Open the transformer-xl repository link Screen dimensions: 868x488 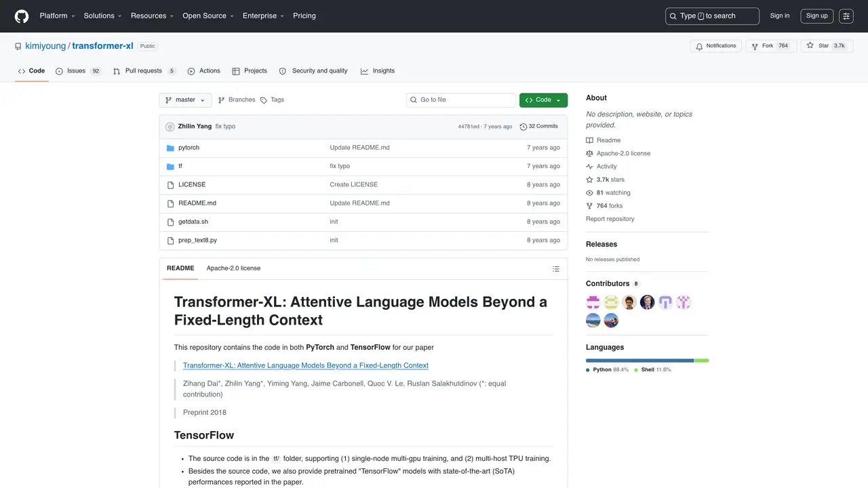102,46
